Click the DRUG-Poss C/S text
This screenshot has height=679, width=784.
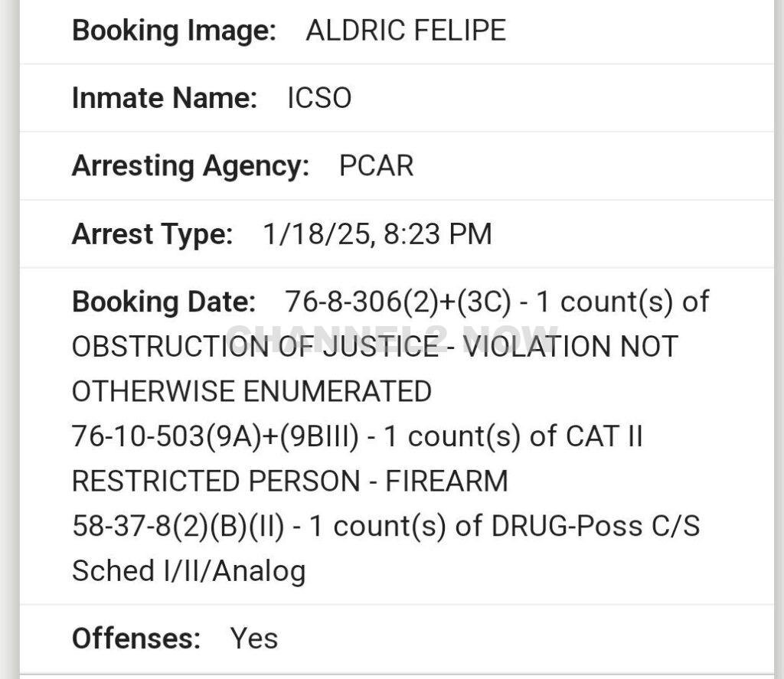click(595, 526)
